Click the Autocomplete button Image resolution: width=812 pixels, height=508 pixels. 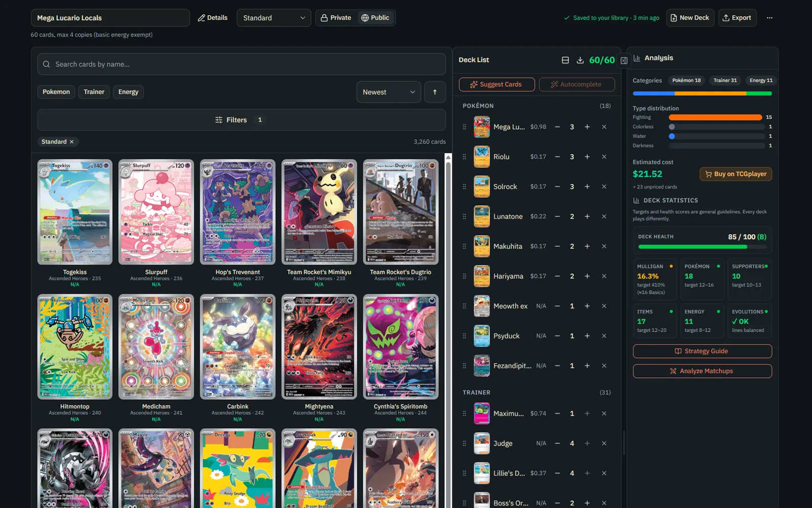(x=577, y=84)
